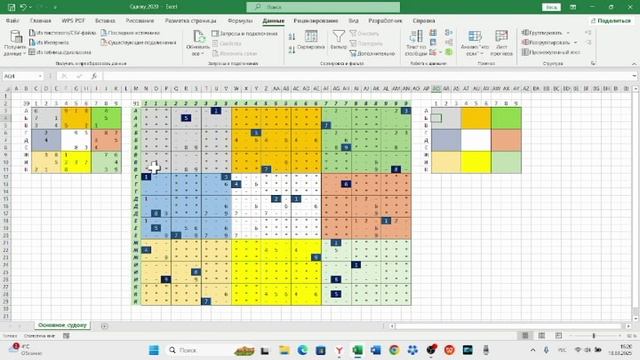Show hidden system tray icons
This screenshot has height=360, width=640.
533,350
